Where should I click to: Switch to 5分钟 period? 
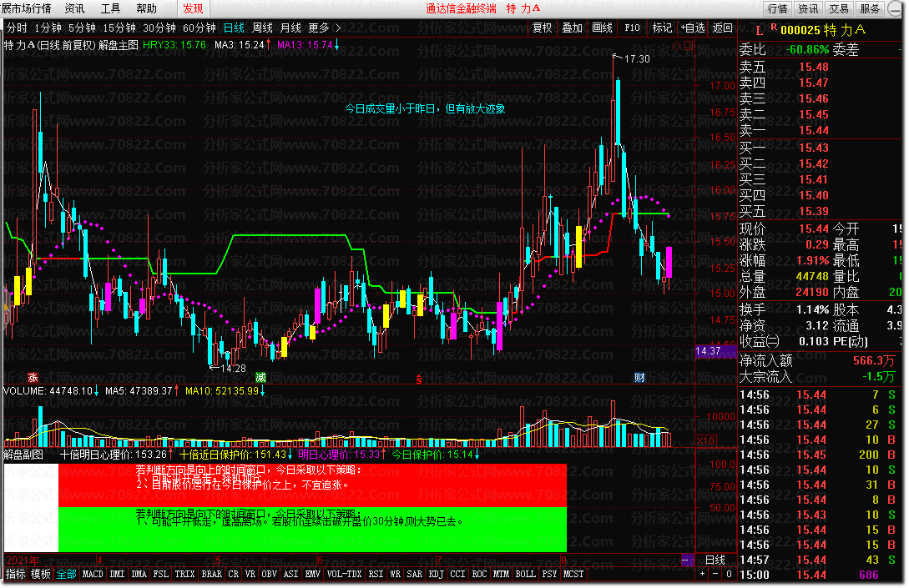coord(83,28)
